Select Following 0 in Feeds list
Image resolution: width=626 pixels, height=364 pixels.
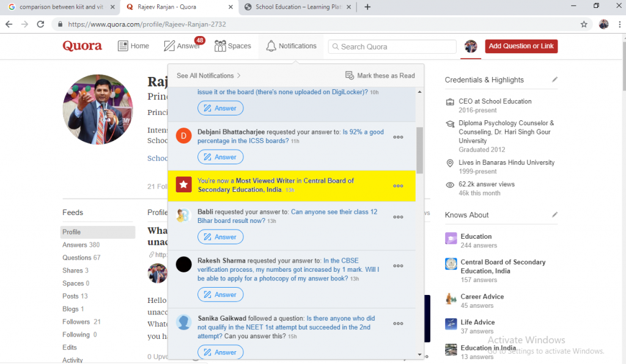(x=79, y=334)
